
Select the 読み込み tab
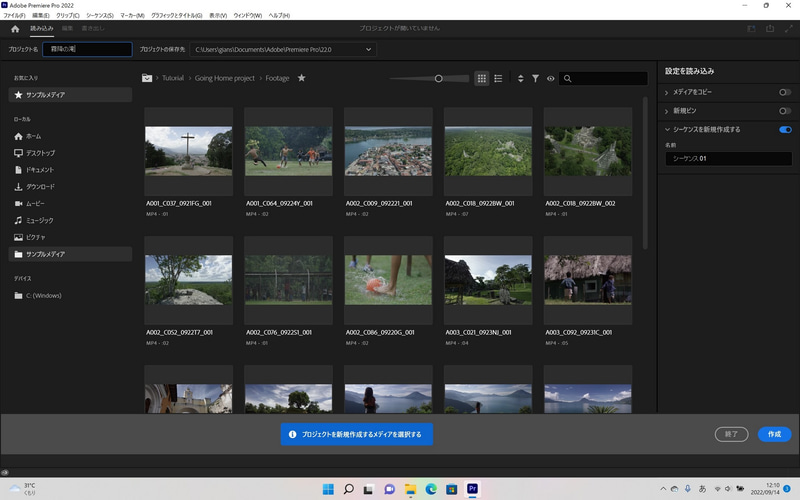click(41, 29)
